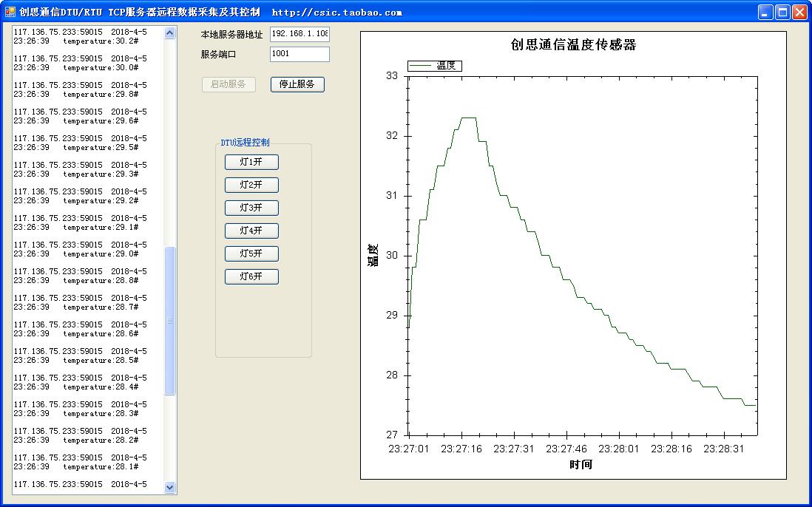
Task: Click the 本地服务器地址 label
Action: click(231, 35)
